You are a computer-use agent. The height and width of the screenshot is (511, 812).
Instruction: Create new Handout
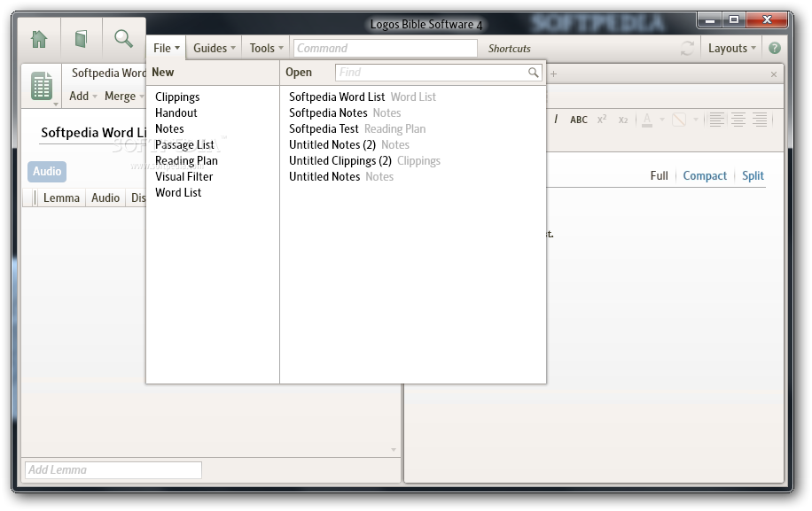[176, 112]
